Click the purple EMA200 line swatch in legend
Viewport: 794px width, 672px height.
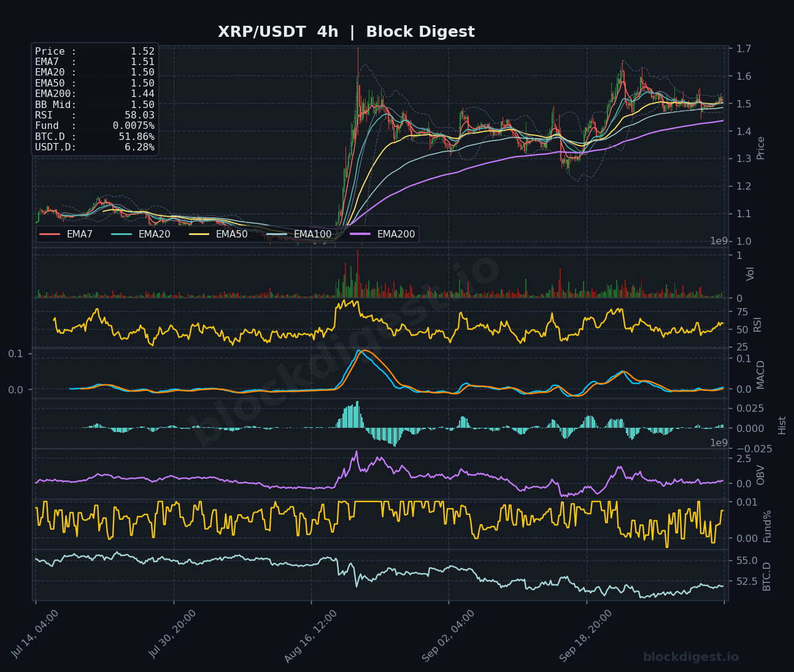[x=360, y=234]
